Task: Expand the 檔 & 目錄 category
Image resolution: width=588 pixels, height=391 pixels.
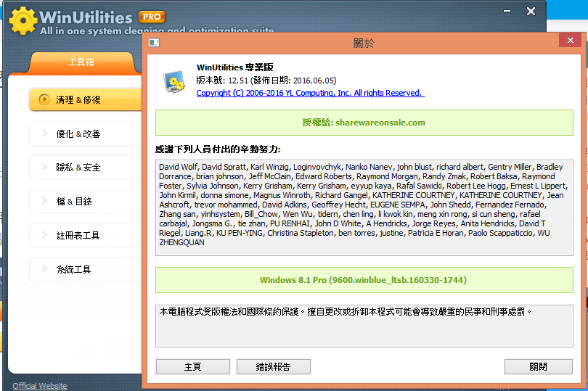Action: (x=86, y=202)
